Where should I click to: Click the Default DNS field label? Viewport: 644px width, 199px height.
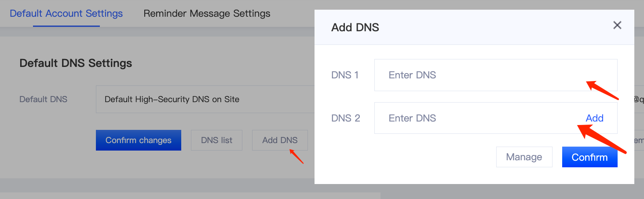pyautogui.click(x=43, y=99)
